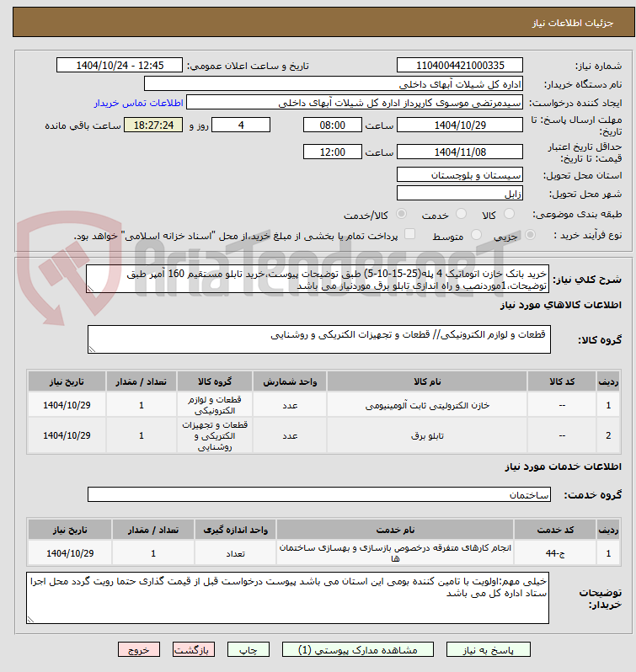Image resolution: width=636 pixels, height=672 pixels.
Task: Click the heading اطلاعات کالاهای مورد نیاز
Action: point(560,305)
